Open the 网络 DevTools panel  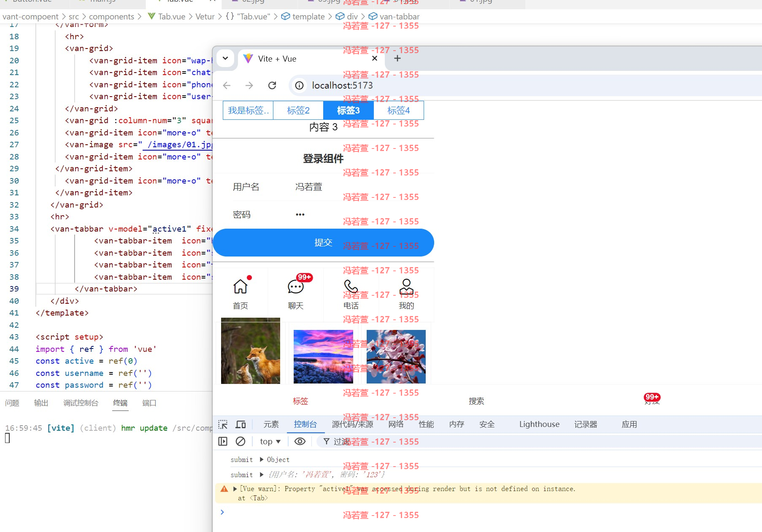[396, 424]
